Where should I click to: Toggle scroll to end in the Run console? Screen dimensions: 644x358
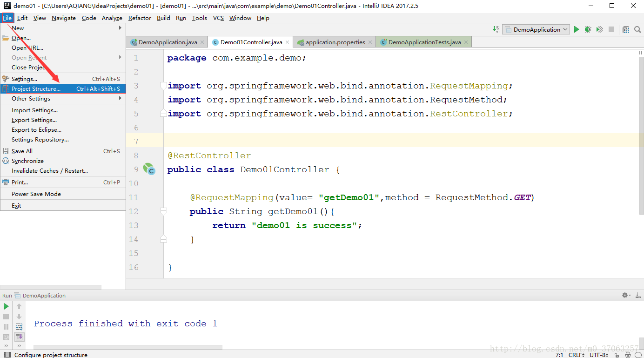19,337
